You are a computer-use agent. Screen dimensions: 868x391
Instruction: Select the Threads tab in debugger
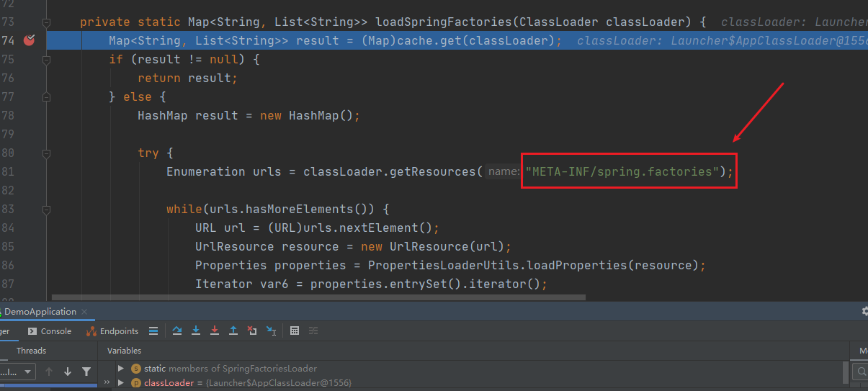(31, 351)
